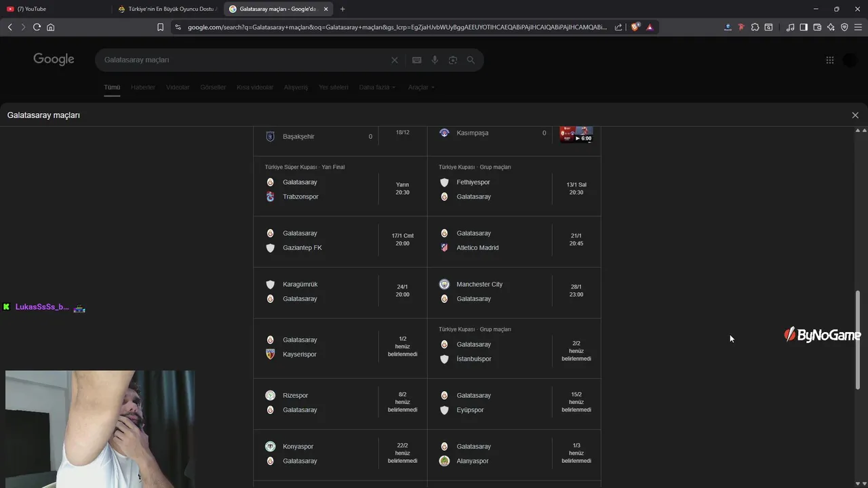Open the Google apps grid
The image size is (868, 488).
pyautogui.click(x=829, y=60)
